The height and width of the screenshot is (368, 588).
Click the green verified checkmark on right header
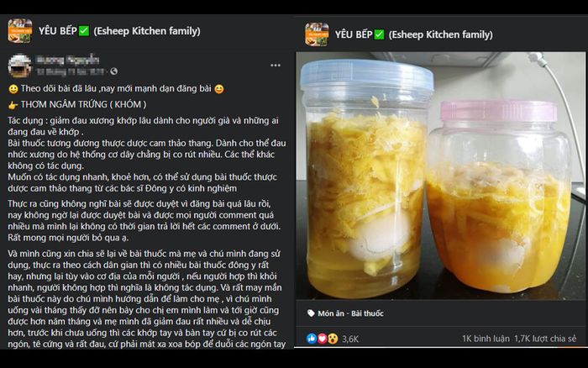[x=380, y=34]
